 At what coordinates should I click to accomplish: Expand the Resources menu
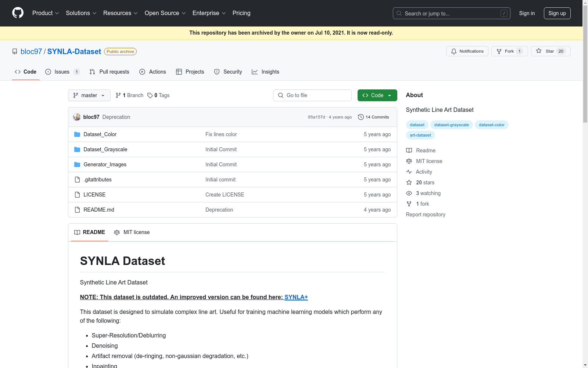[x=120, y=13]
